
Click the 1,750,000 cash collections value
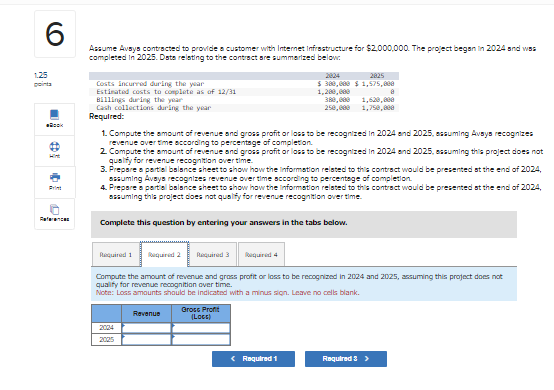click(378, 108)
